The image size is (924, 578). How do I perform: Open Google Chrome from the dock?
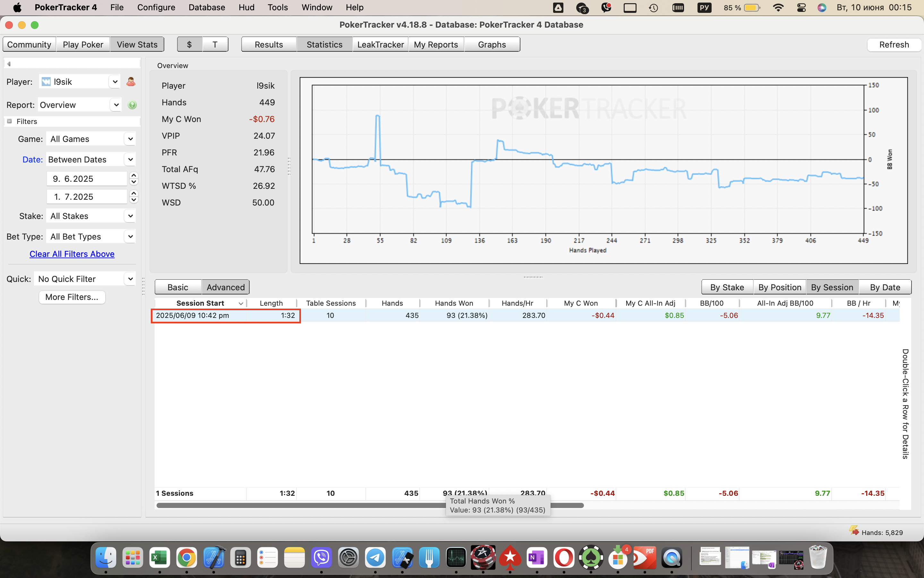[x=187, y=558]
